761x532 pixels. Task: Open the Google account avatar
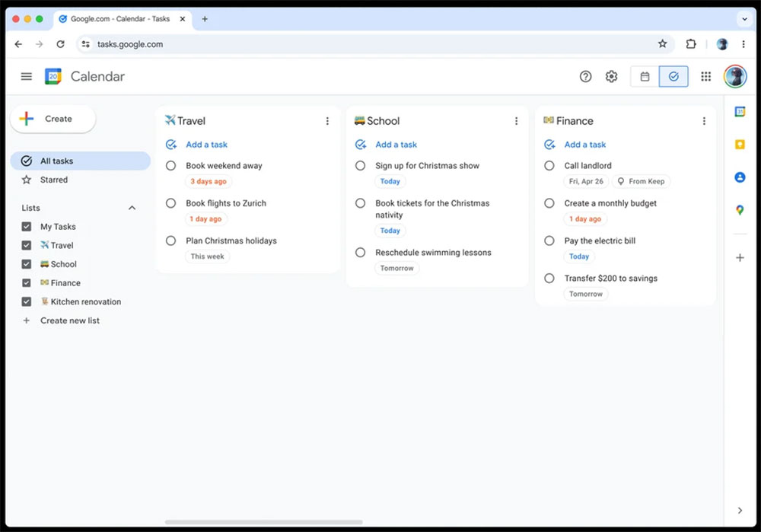point(735,76)
